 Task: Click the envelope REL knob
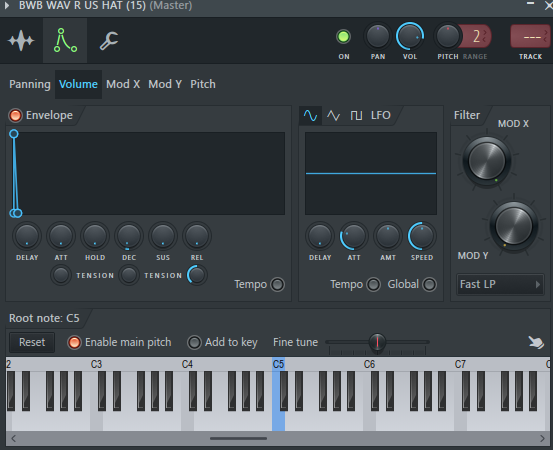(x=197, y=236)
